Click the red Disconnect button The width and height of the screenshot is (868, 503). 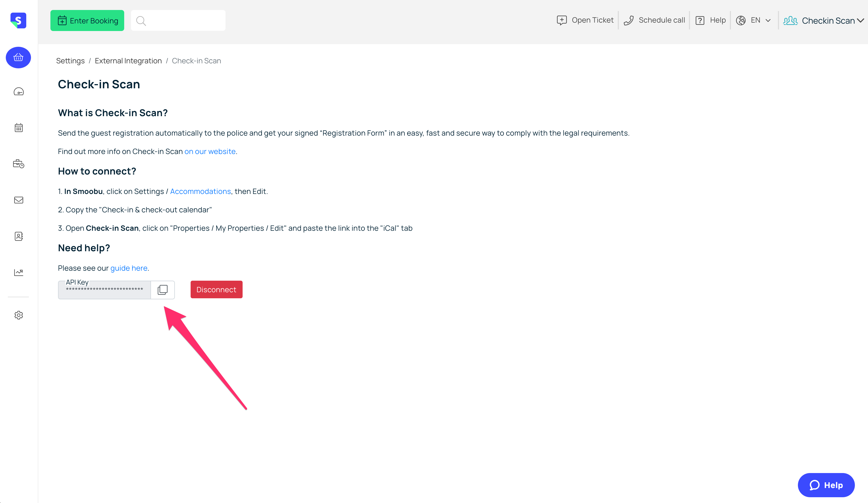[216, 290]
